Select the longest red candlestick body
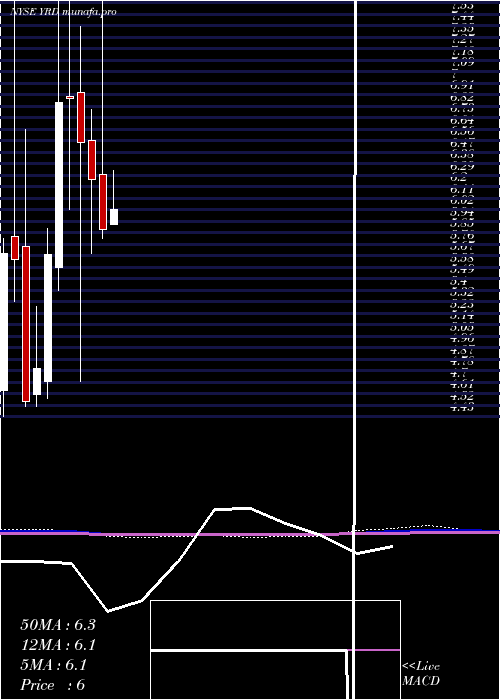 coord(26,324)
